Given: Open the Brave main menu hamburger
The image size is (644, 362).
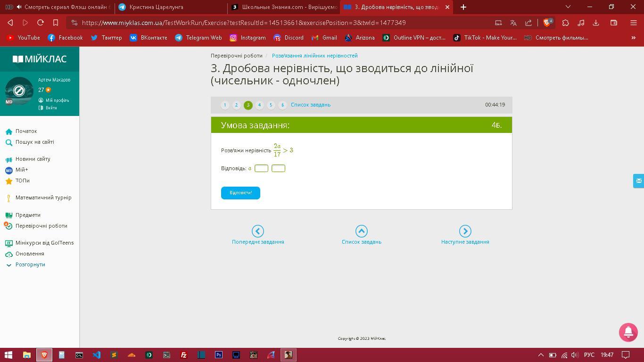Looking at the screenshot, I should pyautogui.click(x=634, y=23).
